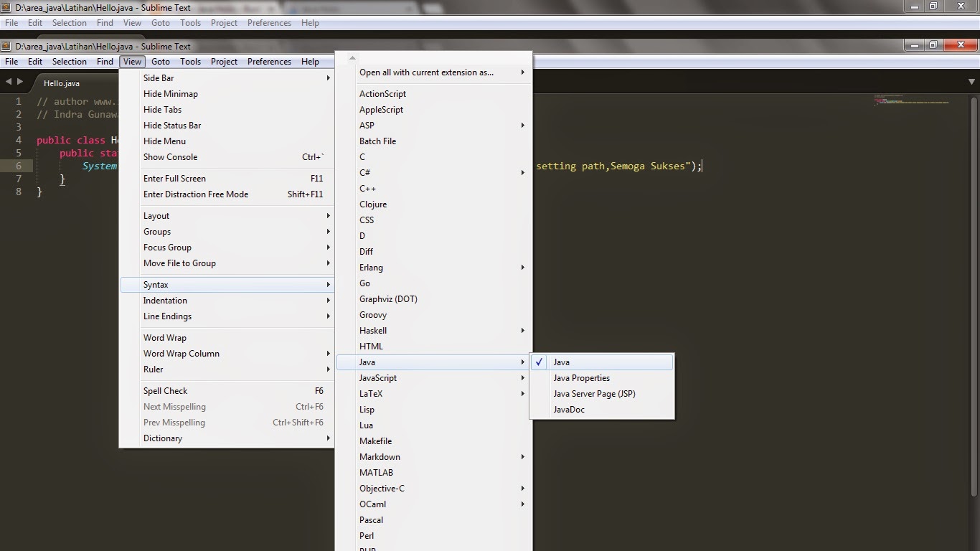The image size is (980, 551).
Task: Click the next tab navigation arrow
Action: [x=19, y=81]
